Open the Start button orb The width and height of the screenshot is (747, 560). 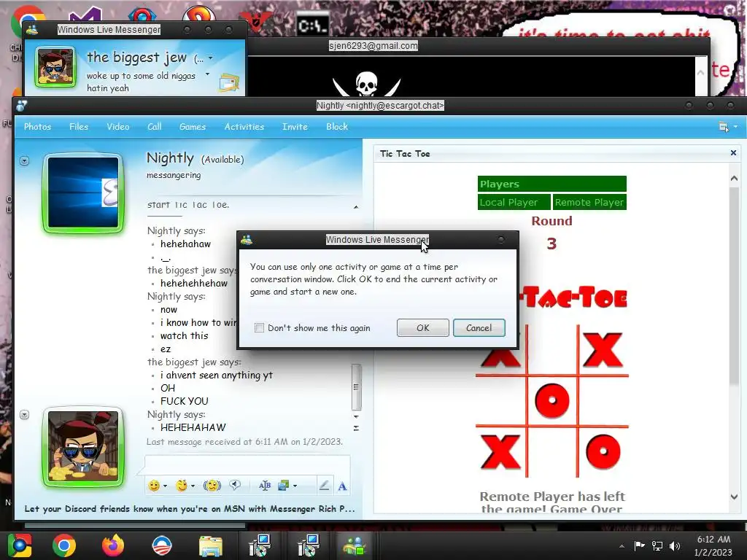(19, 545)
